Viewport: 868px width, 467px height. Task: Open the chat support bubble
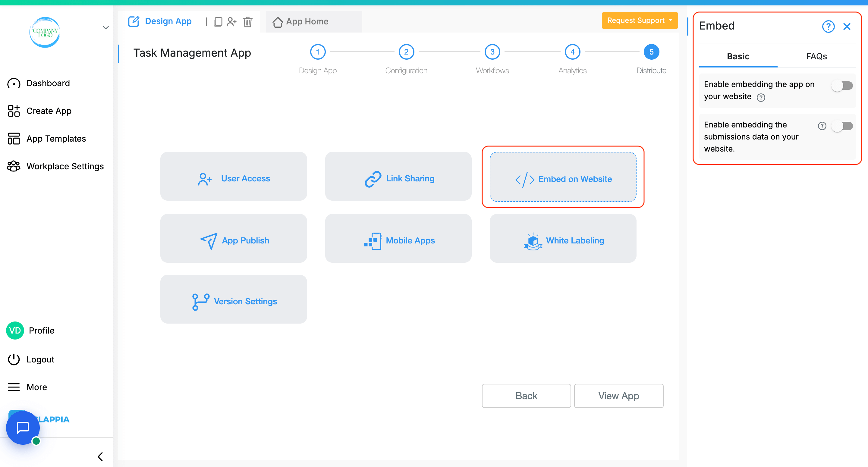point(23,428)
